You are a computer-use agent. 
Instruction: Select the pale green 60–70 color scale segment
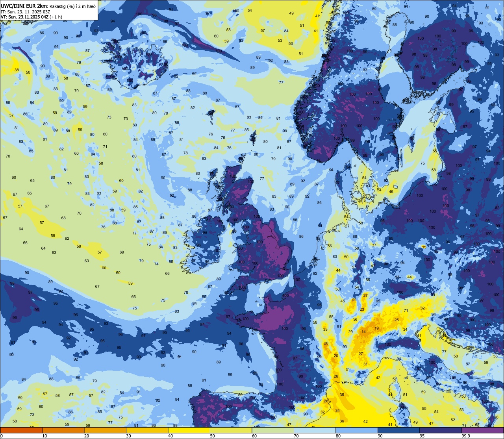click(273, 430)
